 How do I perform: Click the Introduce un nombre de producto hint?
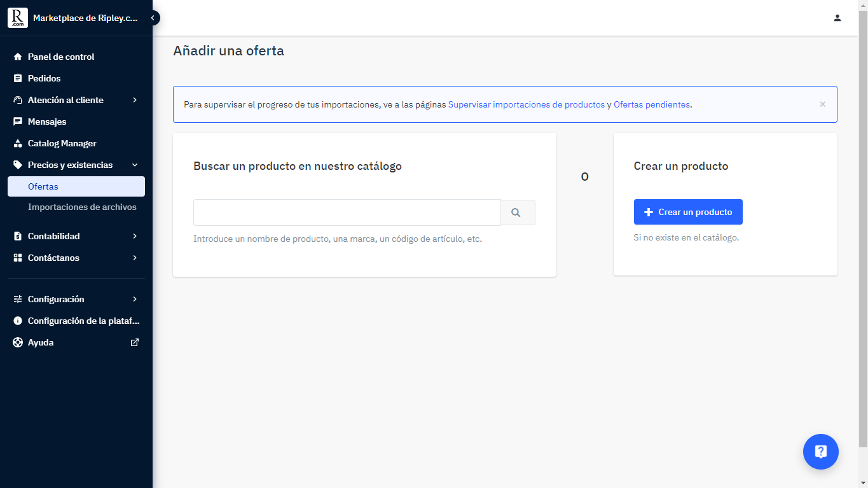click(x=338, y=239)
